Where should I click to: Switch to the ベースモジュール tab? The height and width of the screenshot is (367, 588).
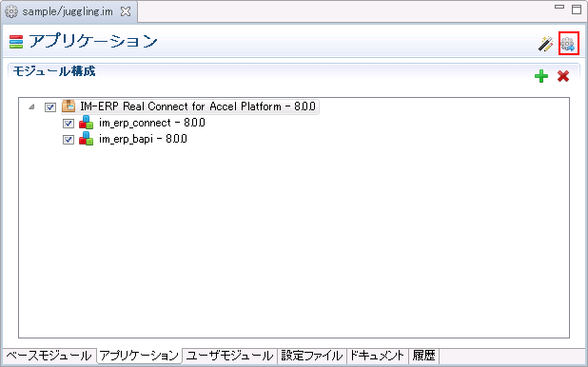[49, 355]
